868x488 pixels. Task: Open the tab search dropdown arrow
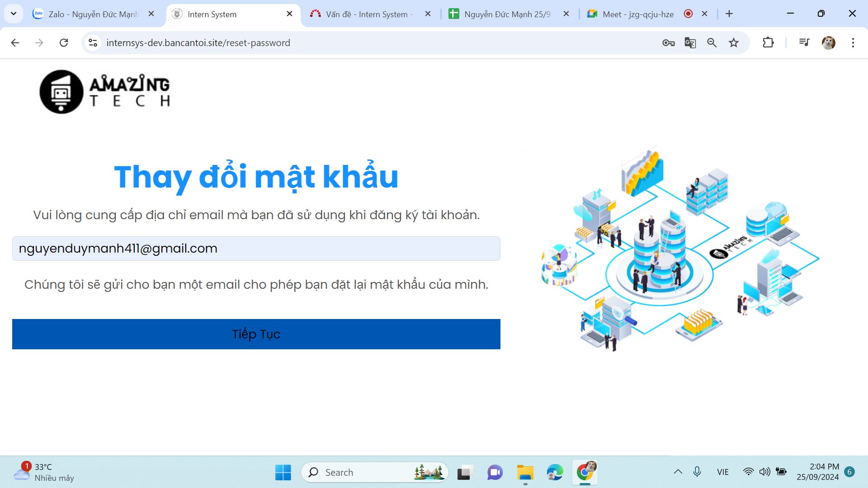14,14
